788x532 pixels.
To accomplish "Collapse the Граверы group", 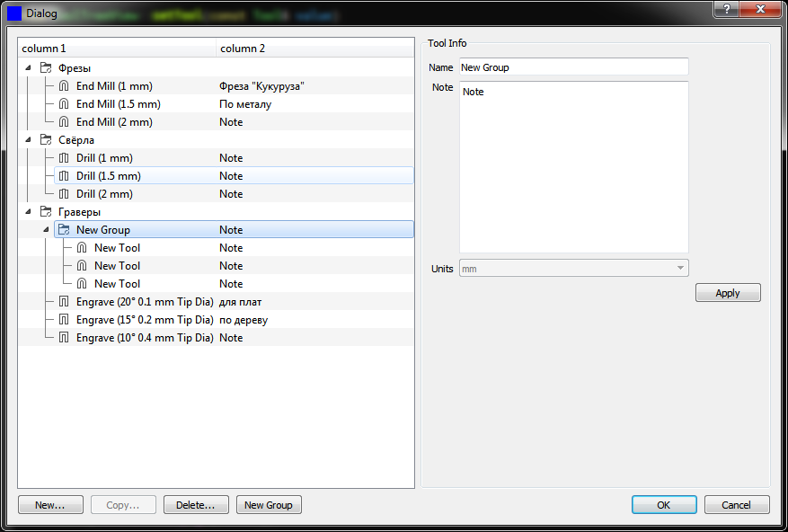I will point(28,212).
